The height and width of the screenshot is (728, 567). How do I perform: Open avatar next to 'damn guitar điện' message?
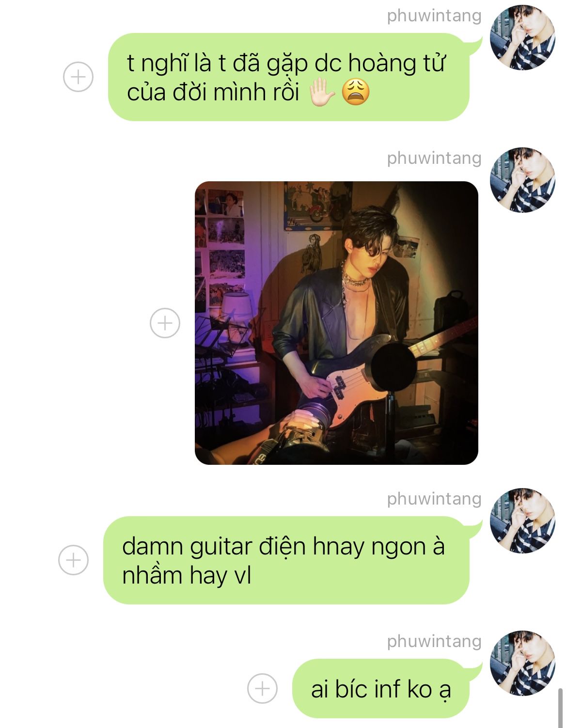(x=522, y=521)
